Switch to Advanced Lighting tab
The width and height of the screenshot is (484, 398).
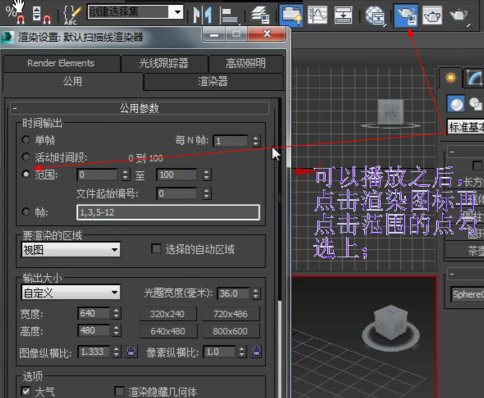pyautogui.click(x=246, y=63)
